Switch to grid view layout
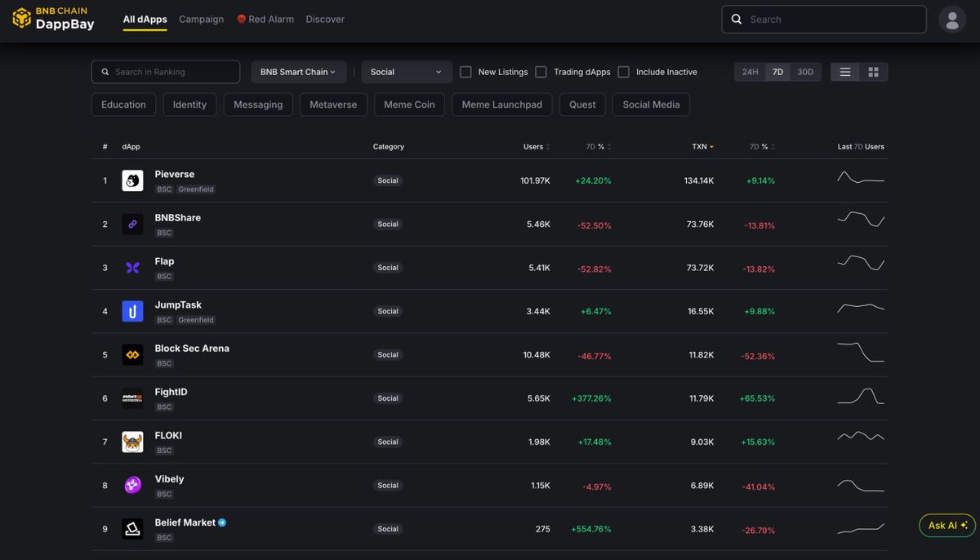980x560 pixels. (873, 72)
